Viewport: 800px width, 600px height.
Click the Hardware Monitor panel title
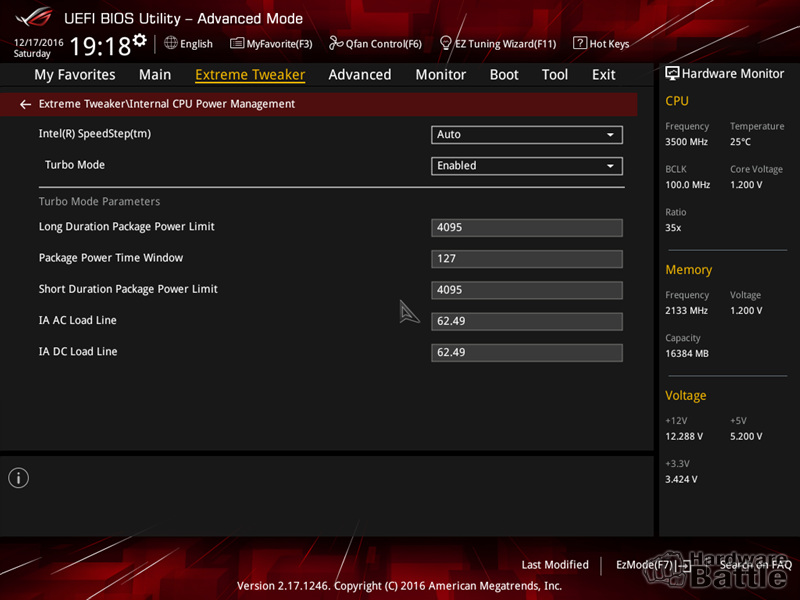733,74
